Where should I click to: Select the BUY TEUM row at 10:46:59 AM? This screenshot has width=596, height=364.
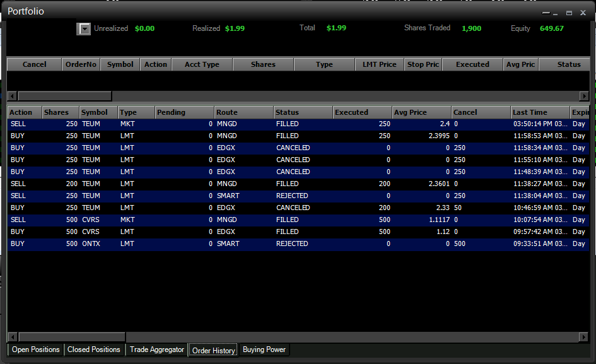click(298, 208)
